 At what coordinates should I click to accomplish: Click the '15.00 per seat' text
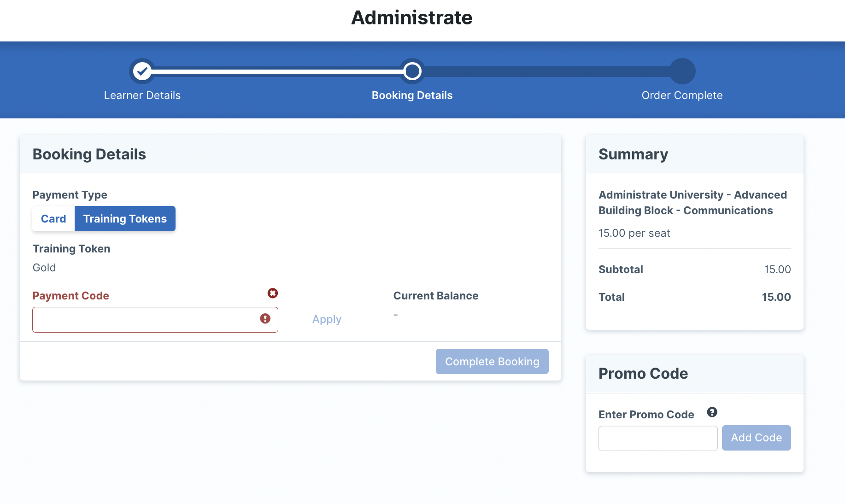[634, 233]
